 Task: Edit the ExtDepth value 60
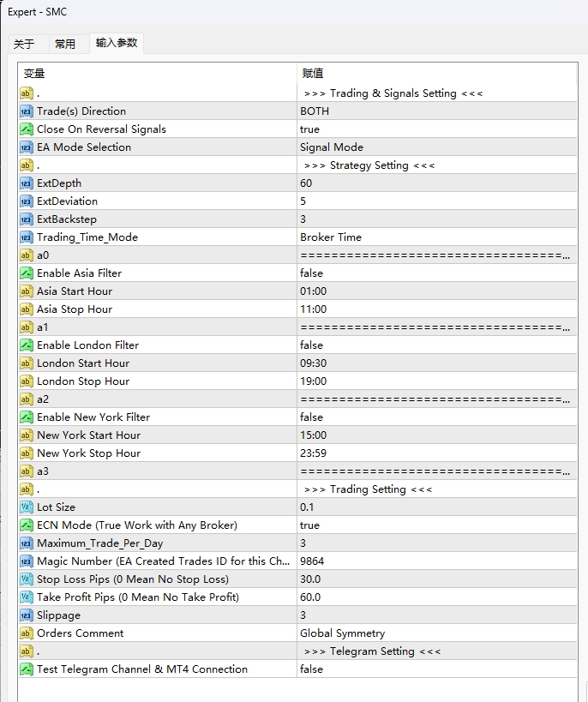coord(437,183)
